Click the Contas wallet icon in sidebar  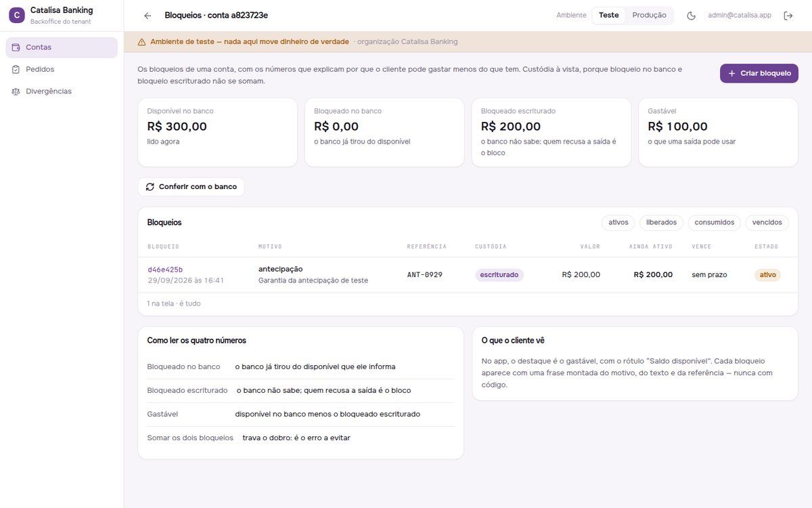coord(16,47)
